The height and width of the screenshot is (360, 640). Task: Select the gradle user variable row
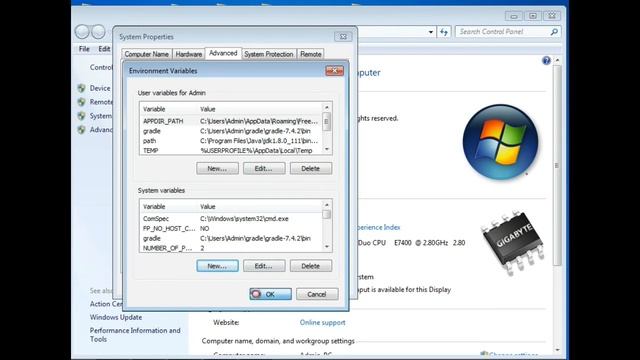tap(231, 131)
